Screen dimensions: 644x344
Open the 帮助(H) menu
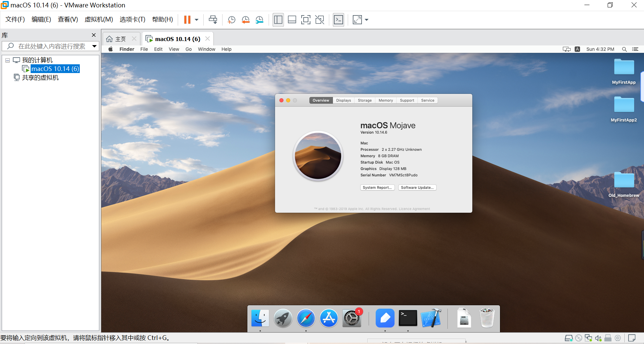(162, 20)
